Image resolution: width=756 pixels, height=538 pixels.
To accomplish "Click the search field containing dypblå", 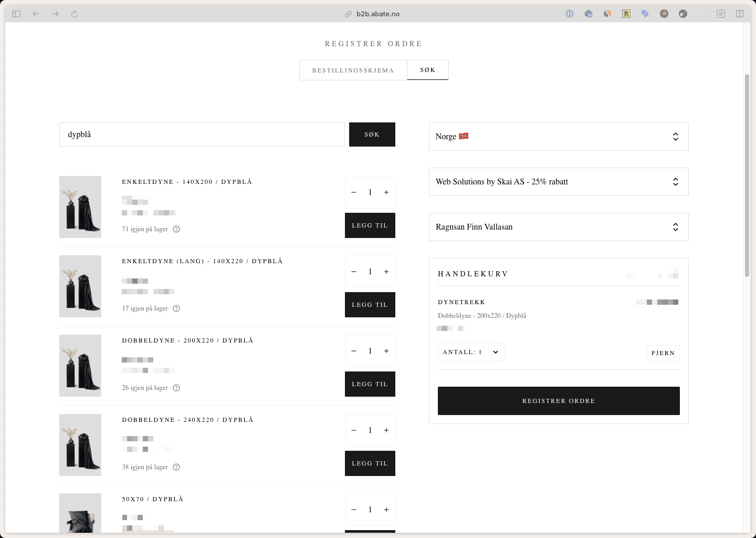I will (202, 134).
